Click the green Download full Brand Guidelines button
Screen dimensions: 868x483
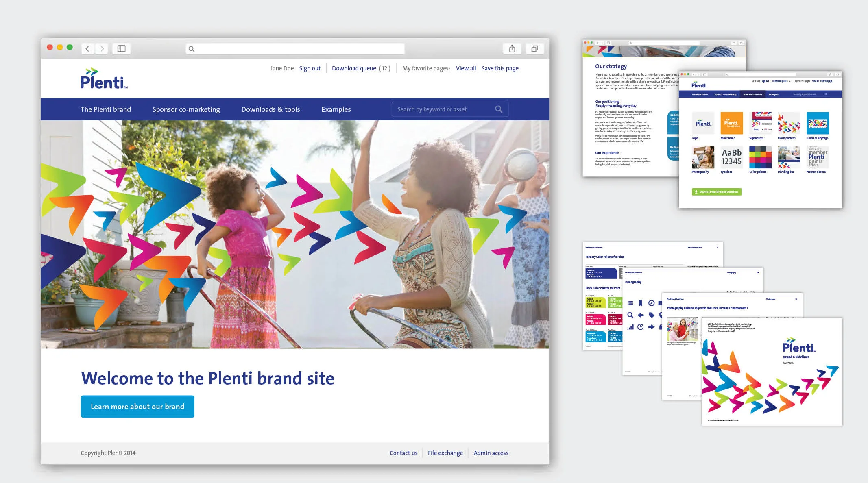(x=716, y=192)
